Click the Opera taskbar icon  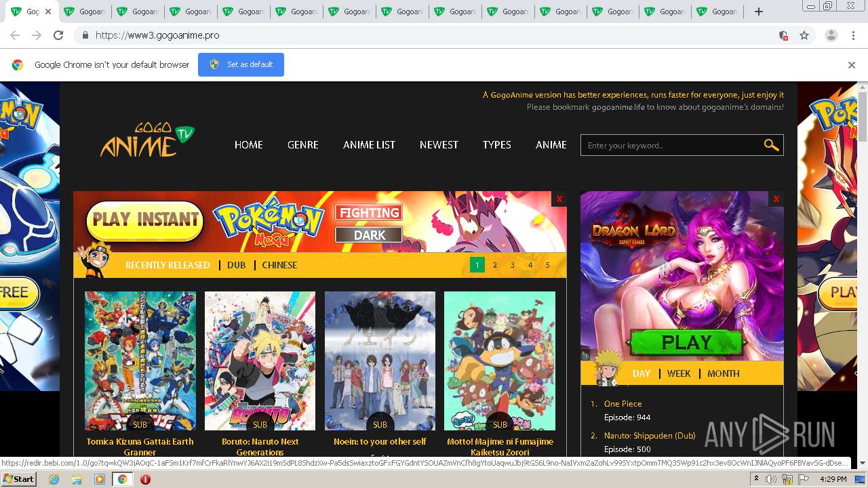pyautogui.click(x=145, y=479)
